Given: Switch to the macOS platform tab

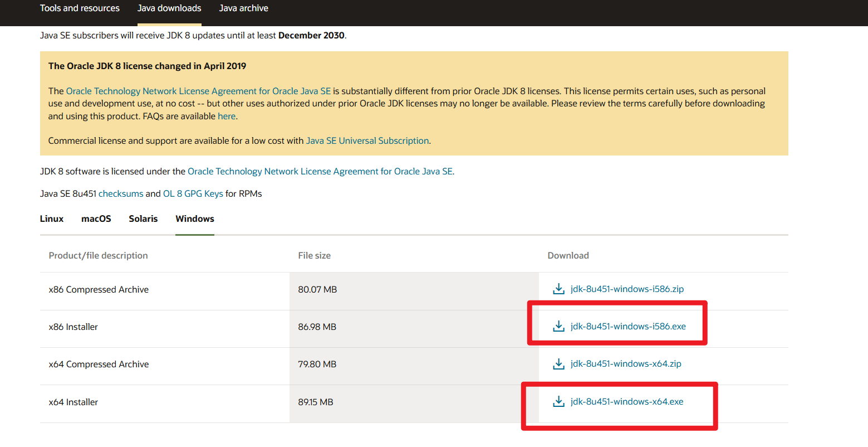Looking at the screenshot, I should tap(96, 218).
